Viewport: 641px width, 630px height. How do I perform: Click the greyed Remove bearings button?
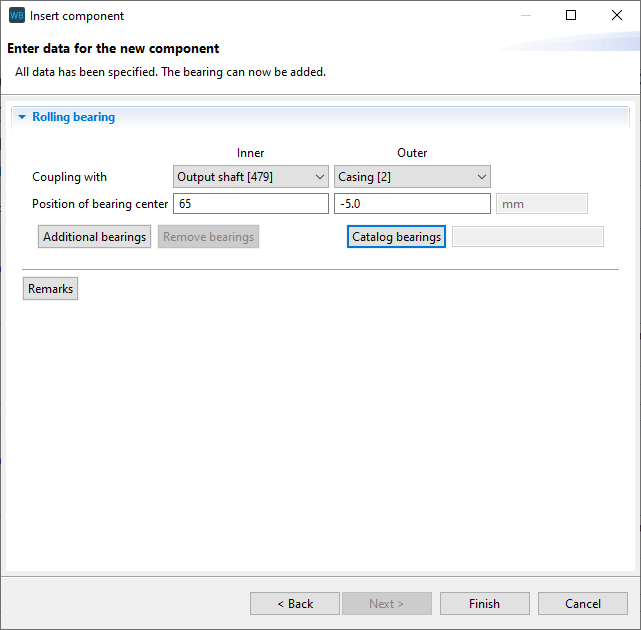[x=208, y=237]
